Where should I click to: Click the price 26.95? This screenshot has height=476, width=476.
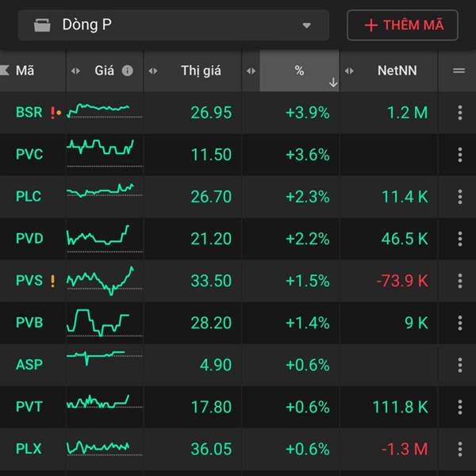coord(211,113)
